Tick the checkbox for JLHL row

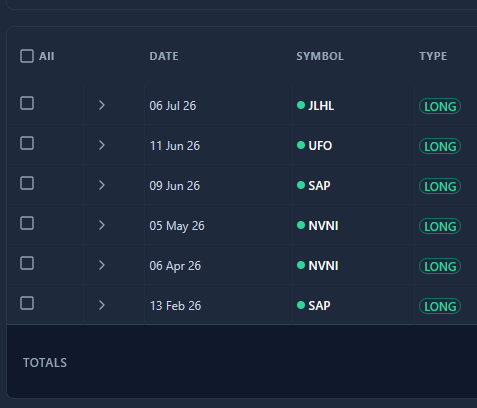tap(27, 103)
